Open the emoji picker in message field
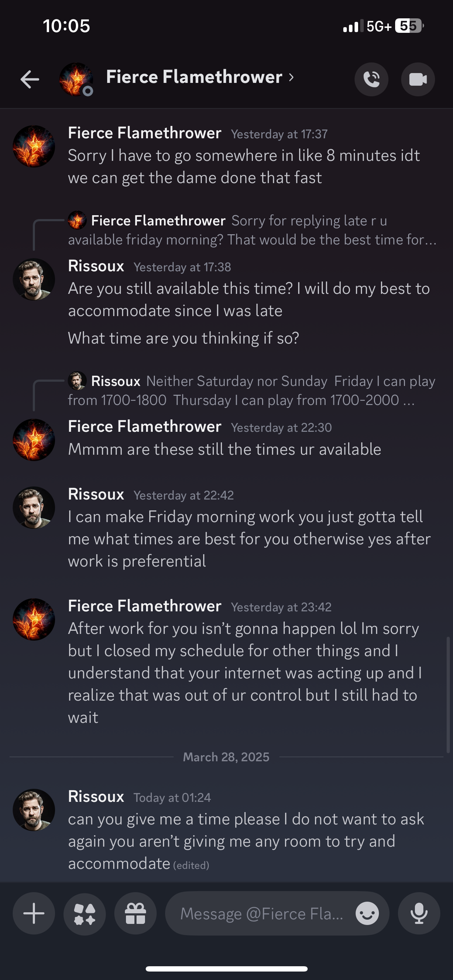 [367, 913]
